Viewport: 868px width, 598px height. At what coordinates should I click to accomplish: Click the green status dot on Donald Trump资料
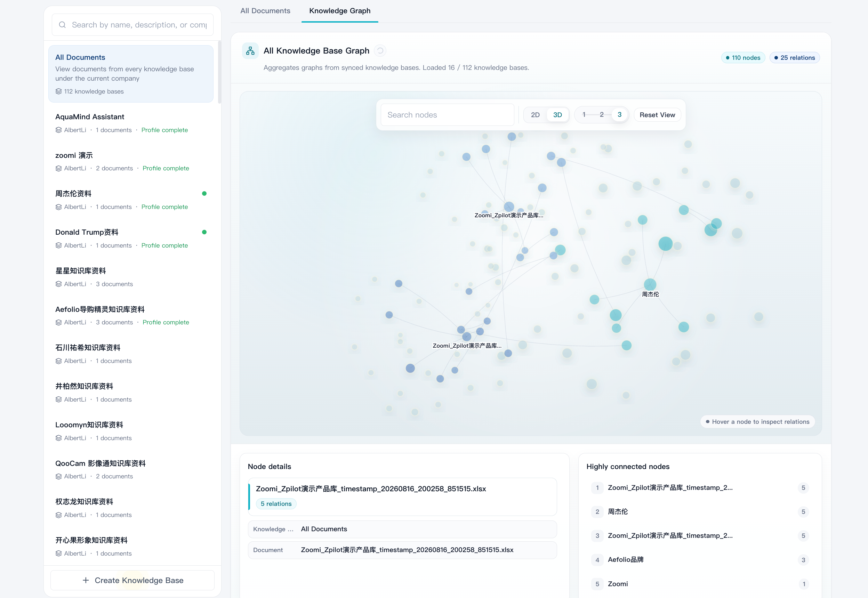click(x=204, y=232)
